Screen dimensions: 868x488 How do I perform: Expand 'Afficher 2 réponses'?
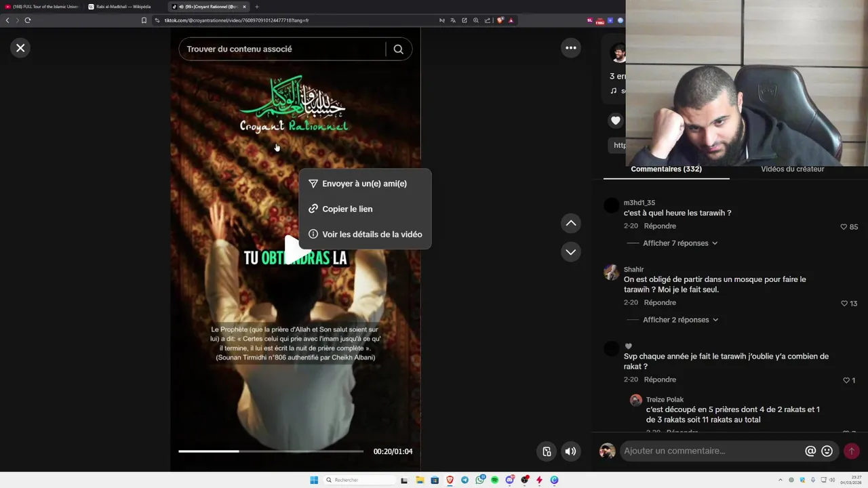click(680, 320)
